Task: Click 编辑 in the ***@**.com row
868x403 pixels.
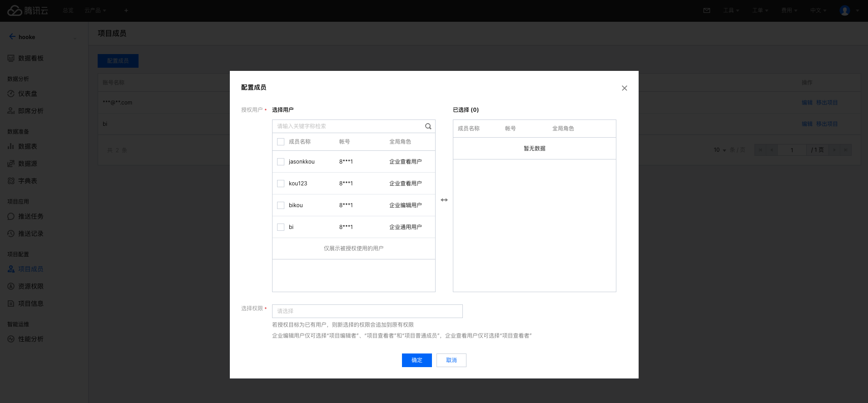Action: [807, 103]
